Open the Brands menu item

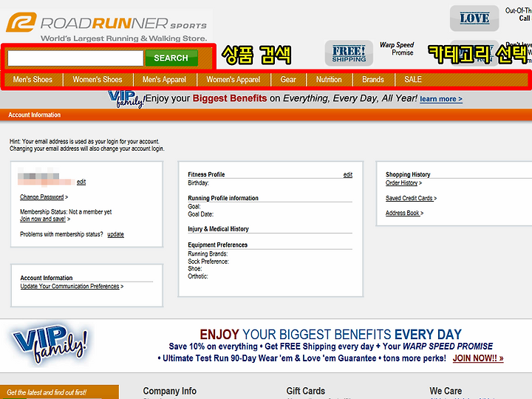point(373,80)
